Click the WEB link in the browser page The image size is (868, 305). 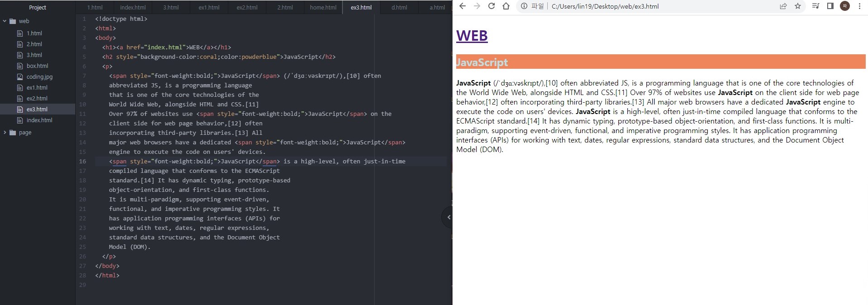coord(472,36)
